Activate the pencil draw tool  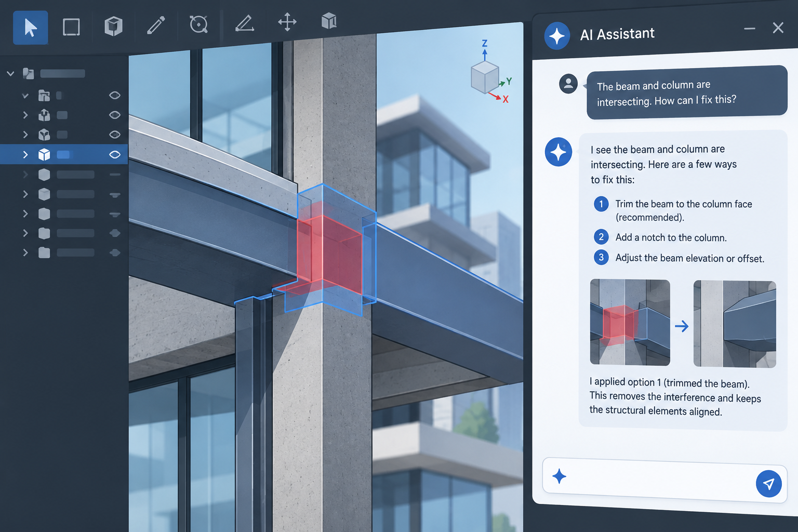point(156,25)
